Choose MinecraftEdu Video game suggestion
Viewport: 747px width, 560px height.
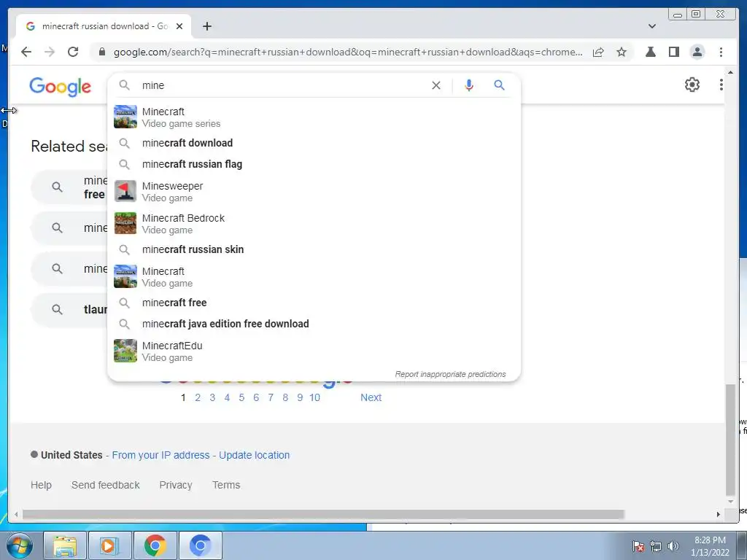click(314, 351)
